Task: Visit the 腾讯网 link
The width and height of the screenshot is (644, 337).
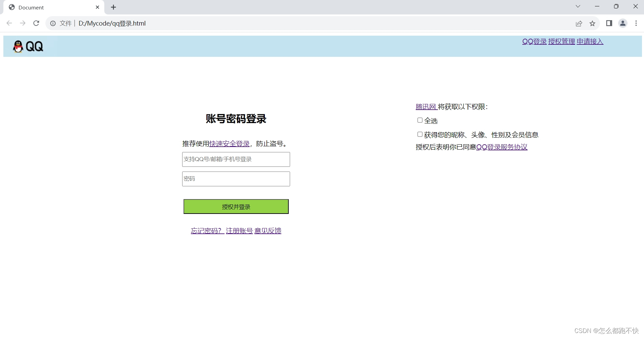Action: pyautogui.click(x=426, y=107)
